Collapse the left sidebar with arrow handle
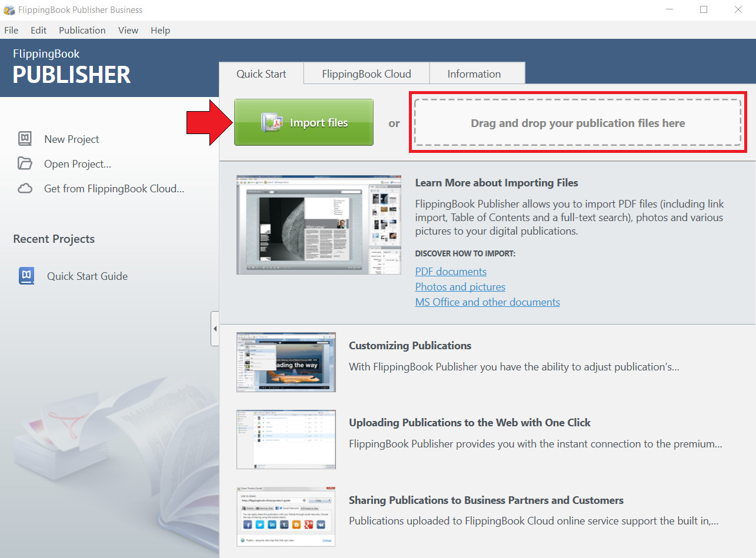Viewport: 756px width, 558px height. click(x=215, y=329)
